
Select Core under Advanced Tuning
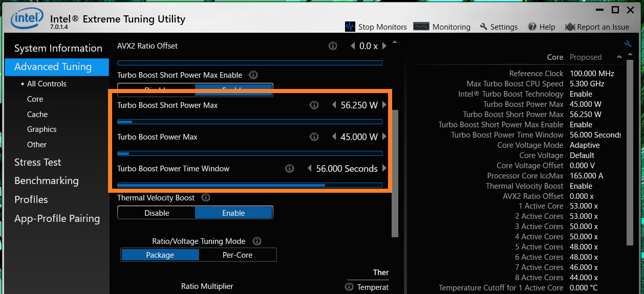pos(35,99)
